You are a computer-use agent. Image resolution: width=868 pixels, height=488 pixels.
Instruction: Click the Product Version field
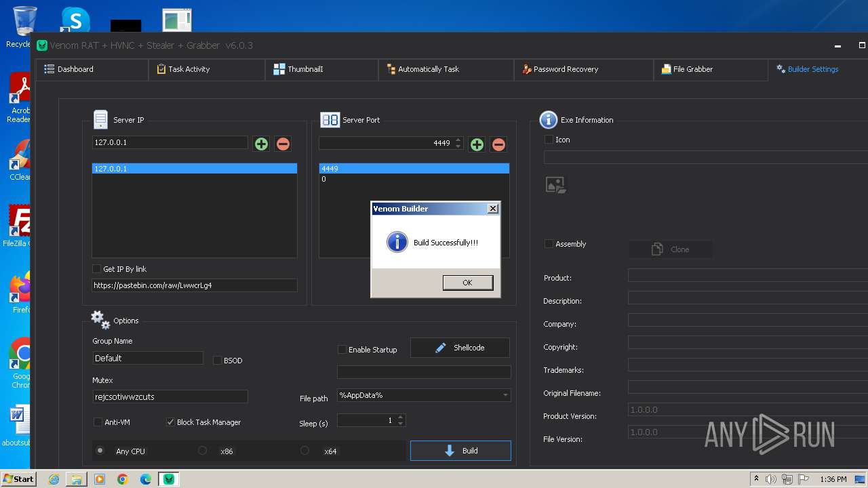[x=747, y=410]
